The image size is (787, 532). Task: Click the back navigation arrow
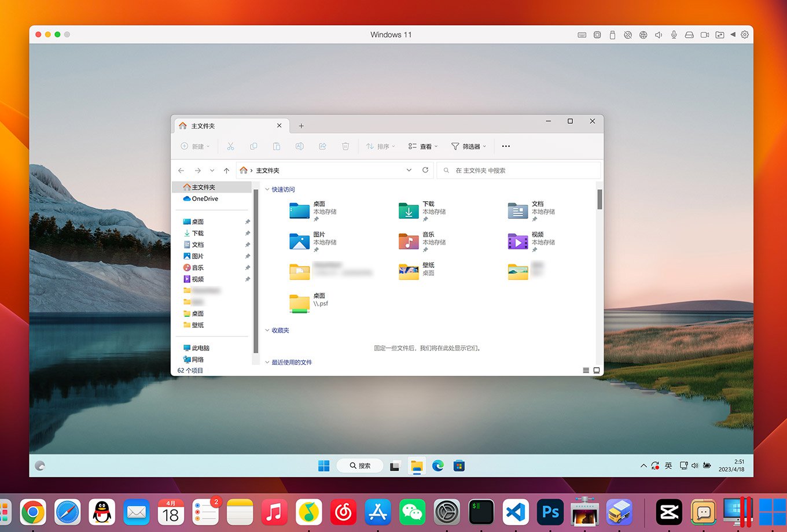point(181,170)
